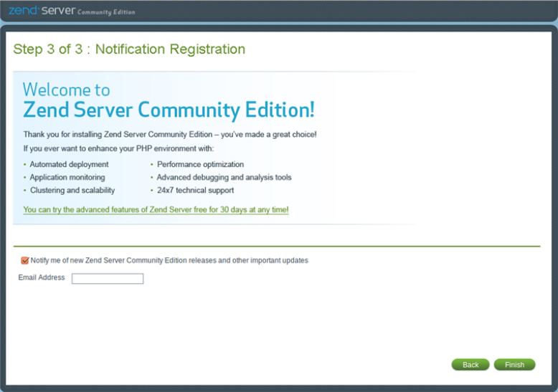Click the Step 3 of 3 heading
The height and width of the screenshot is (392, 558).
coord(129,49)
